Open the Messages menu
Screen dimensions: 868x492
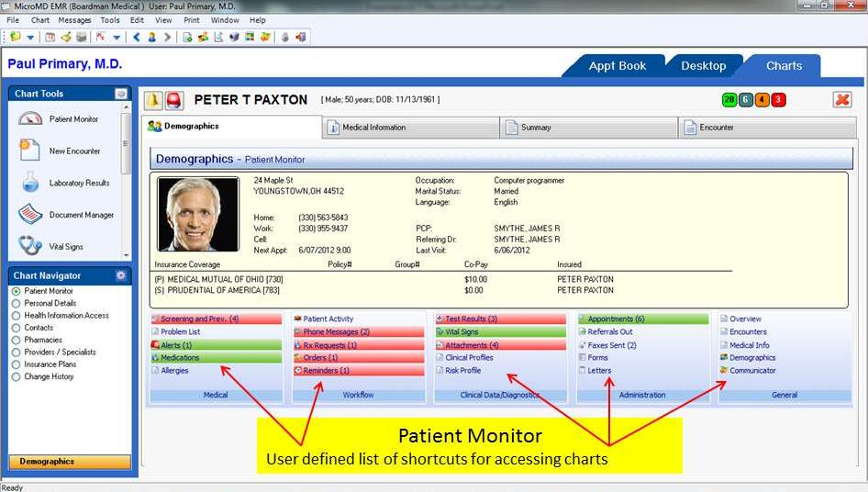(74, 20)
